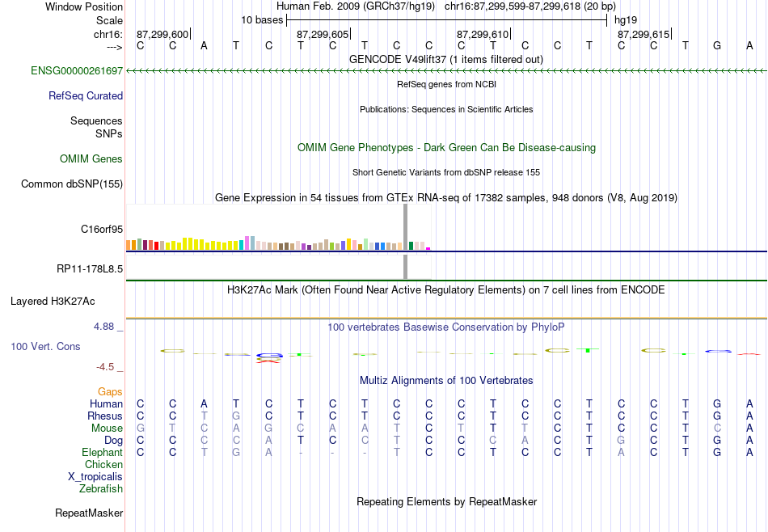Click the RP11-178L8.5 expression label

(x=90, y=268)
